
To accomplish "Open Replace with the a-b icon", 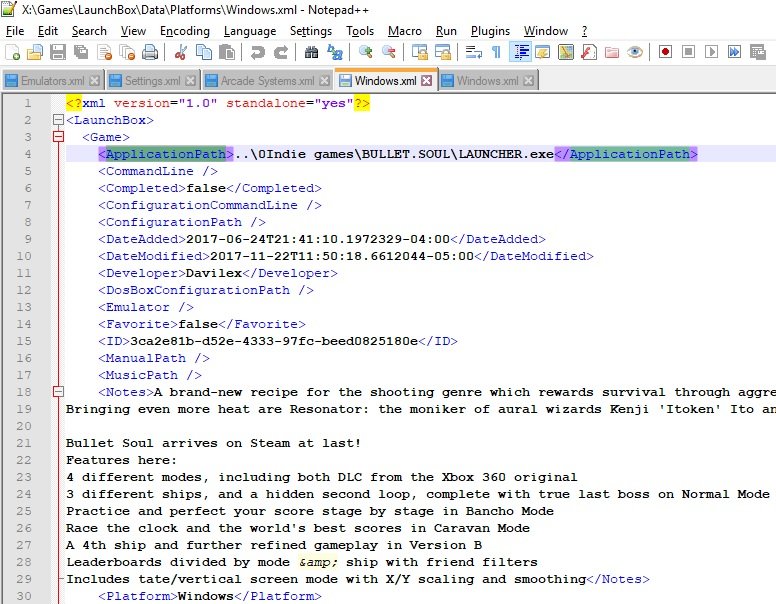I will tap(335, 52).
